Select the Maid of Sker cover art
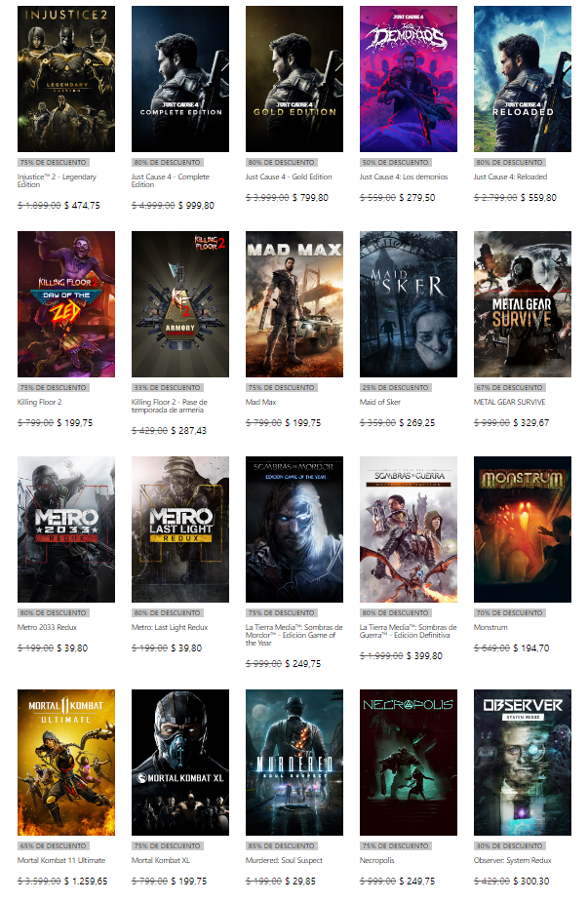This screenshot has height=902, width=588. [x=409, y=304]
